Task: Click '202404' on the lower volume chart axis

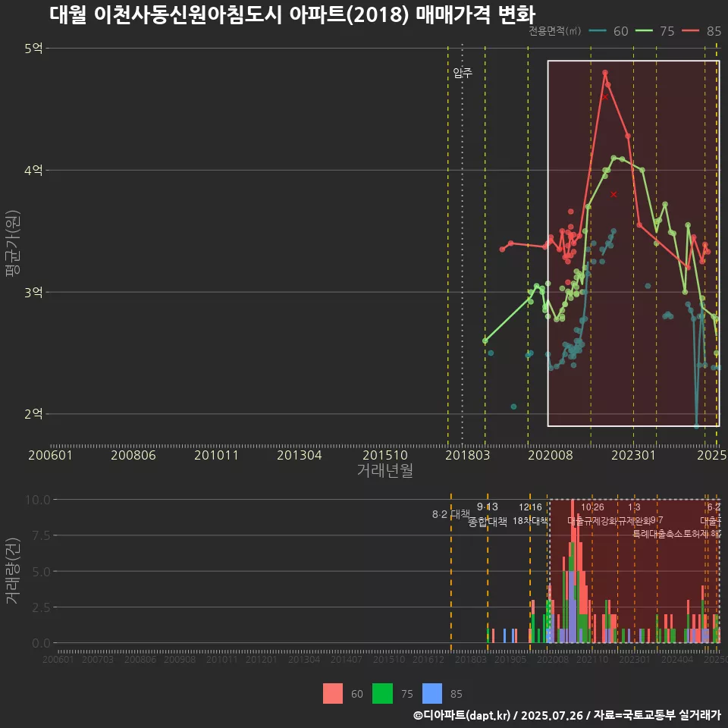Action: [x=677, y=659]
